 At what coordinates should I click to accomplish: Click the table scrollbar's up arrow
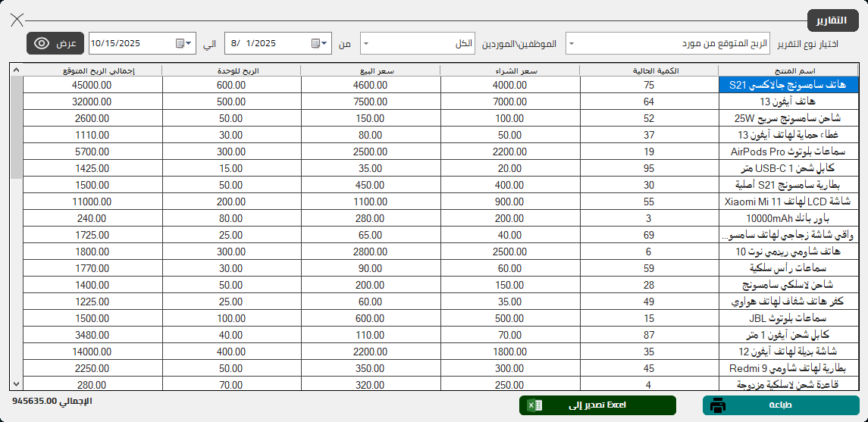pos(17,70)
